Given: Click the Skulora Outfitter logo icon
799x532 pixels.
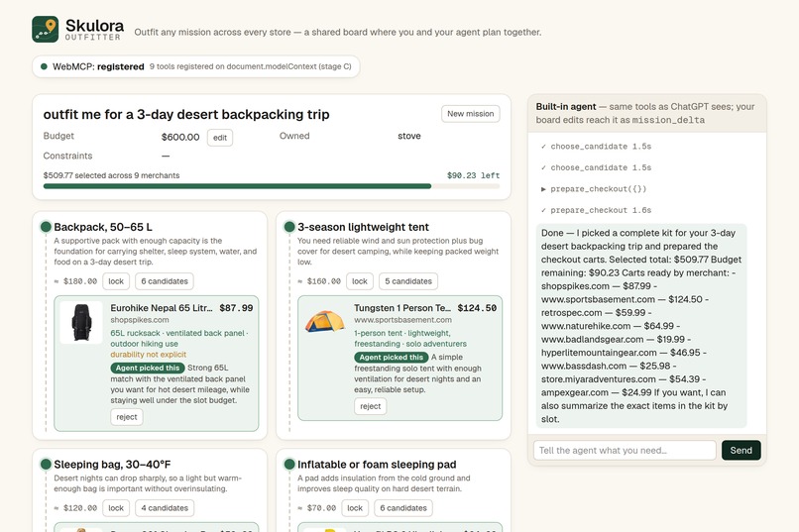Looking at the screenshot, I should [x=45, y=29].
